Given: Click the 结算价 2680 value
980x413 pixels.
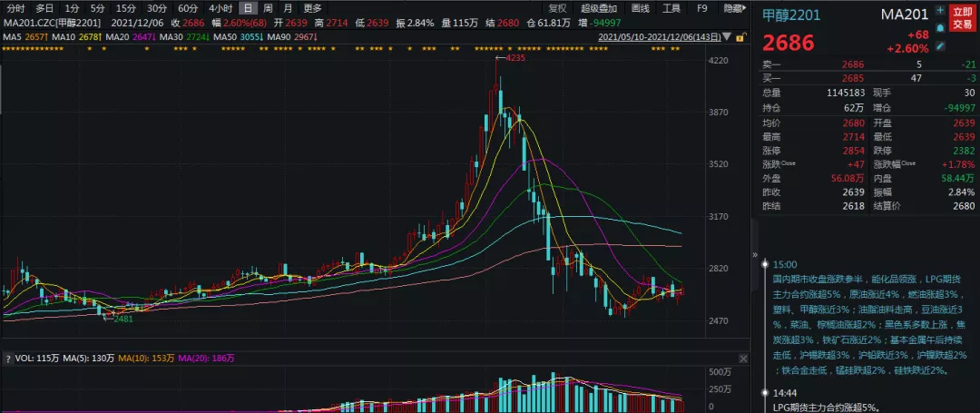Looking at the screenshot, I should [x=963, y=206].
